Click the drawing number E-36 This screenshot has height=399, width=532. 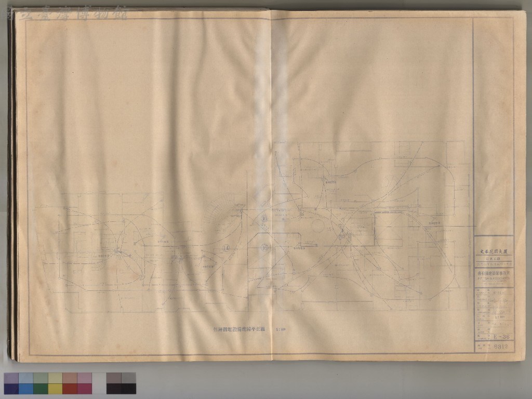[x=501, y=337]
